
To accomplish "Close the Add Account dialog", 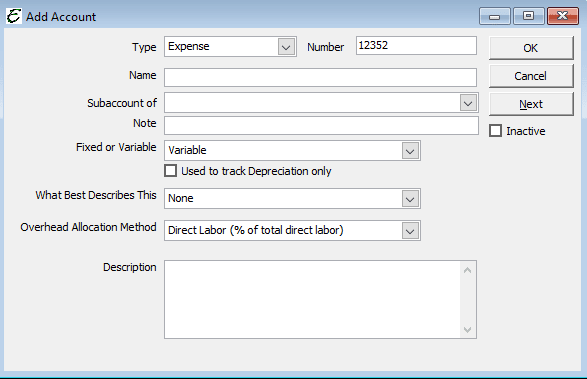I will pos(562,16).
